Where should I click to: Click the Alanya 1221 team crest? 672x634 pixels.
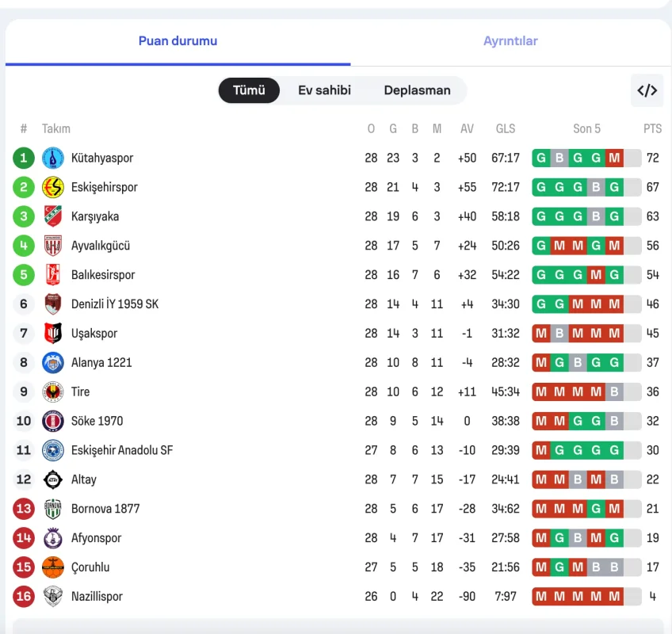[x=53, y=362]
